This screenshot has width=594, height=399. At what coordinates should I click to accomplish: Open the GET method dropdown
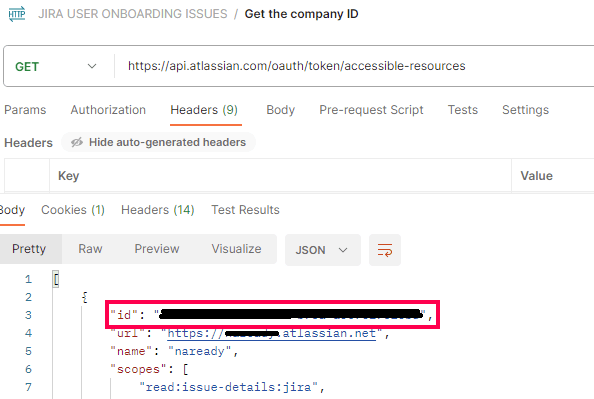pyautogui.click(x=56, y=66)
